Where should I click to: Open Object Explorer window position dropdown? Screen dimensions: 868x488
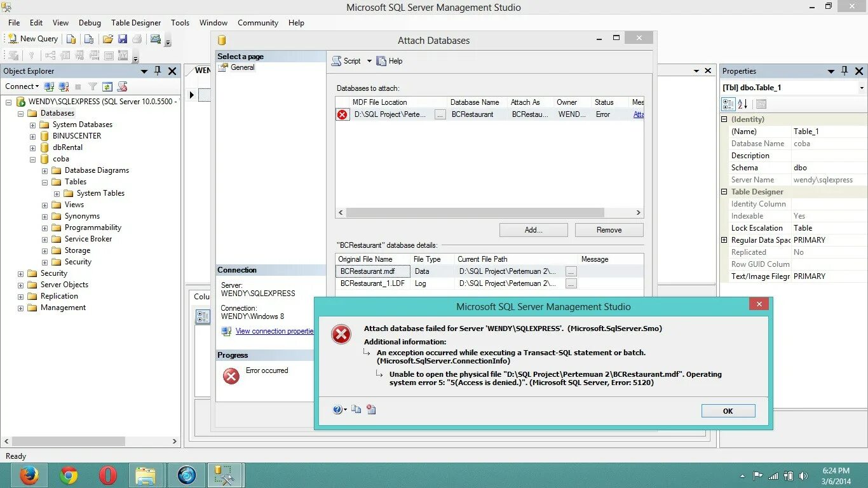(x=144, y=71)
